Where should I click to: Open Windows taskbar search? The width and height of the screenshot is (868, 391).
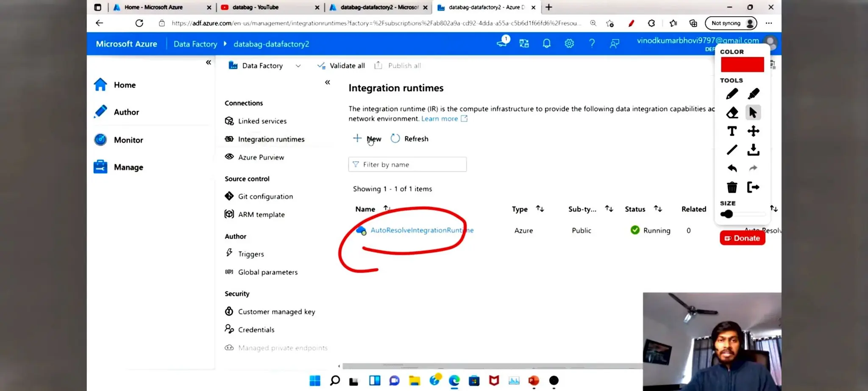tap(335, 381)
